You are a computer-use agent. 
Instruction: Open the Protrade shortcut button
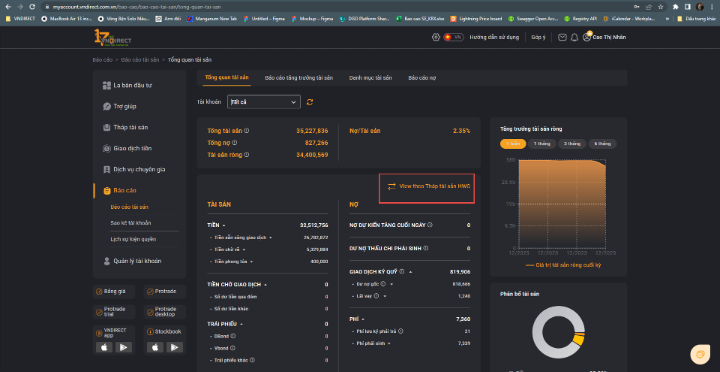point(164,291)
